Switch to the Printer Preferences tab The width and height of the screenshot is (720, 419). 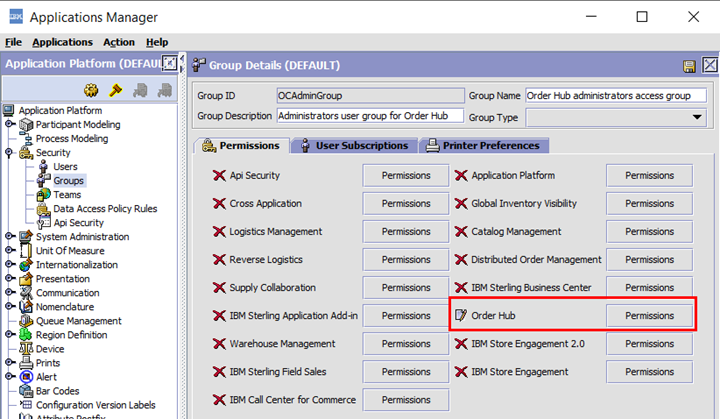pos(484,146)
